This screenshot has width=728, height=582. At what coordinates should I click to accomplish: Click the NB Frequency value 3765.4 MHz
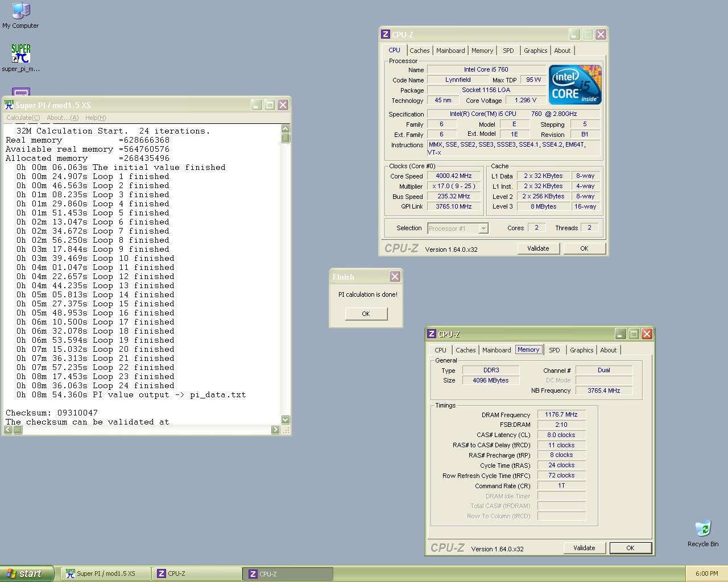click(604, 390)
